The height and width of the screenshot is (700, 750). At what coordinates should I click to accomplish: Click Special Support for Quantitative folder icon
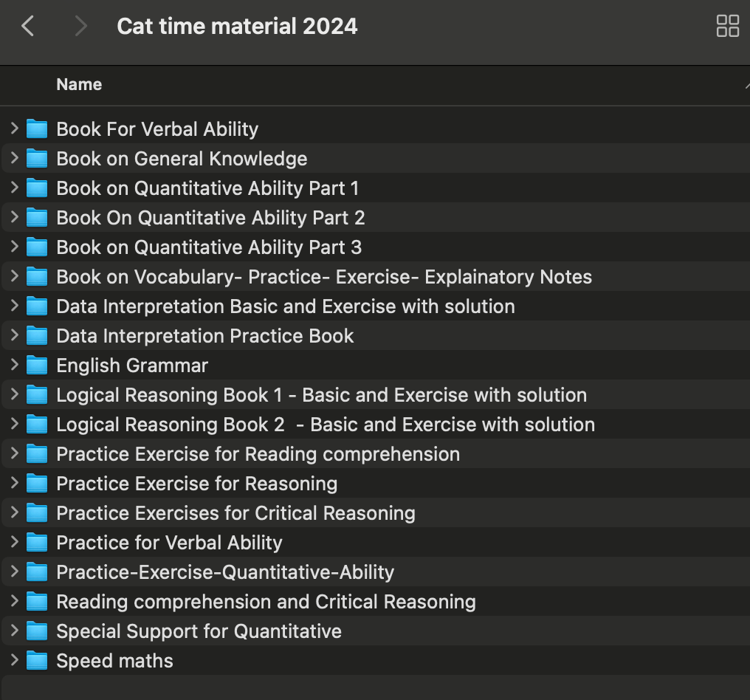(37, 631)
